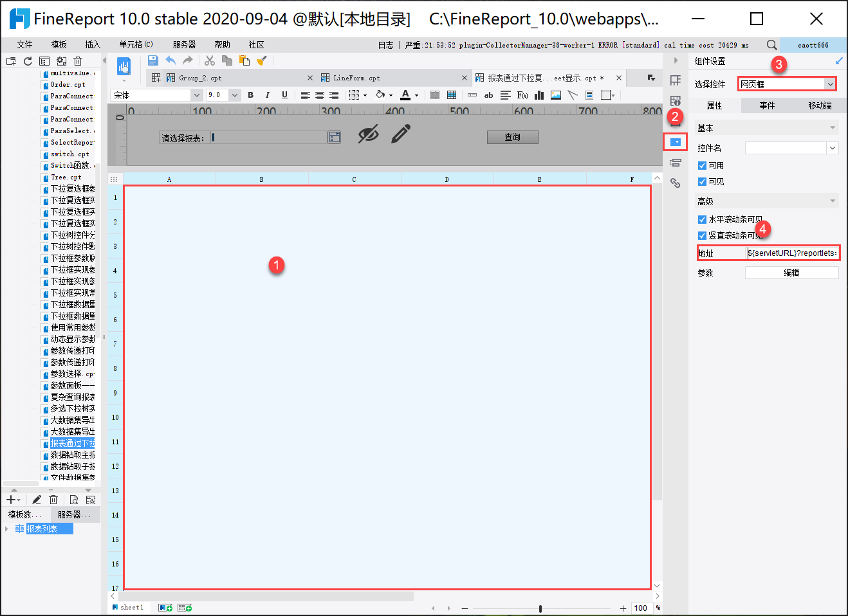
Task: Open the font name 宋体 dropdown
Action: [197, 95]
